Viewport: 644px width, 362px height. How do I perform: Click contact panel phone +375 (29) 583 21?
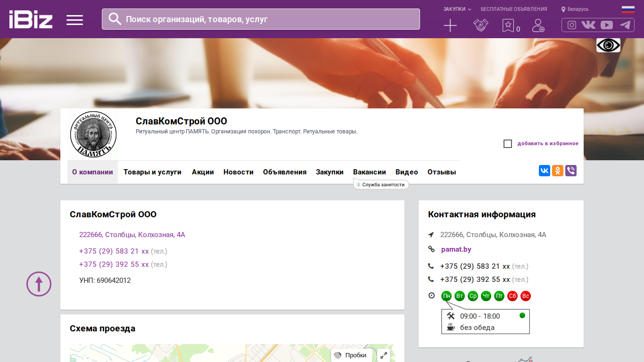pyautogui.click(x=475, y=266)
